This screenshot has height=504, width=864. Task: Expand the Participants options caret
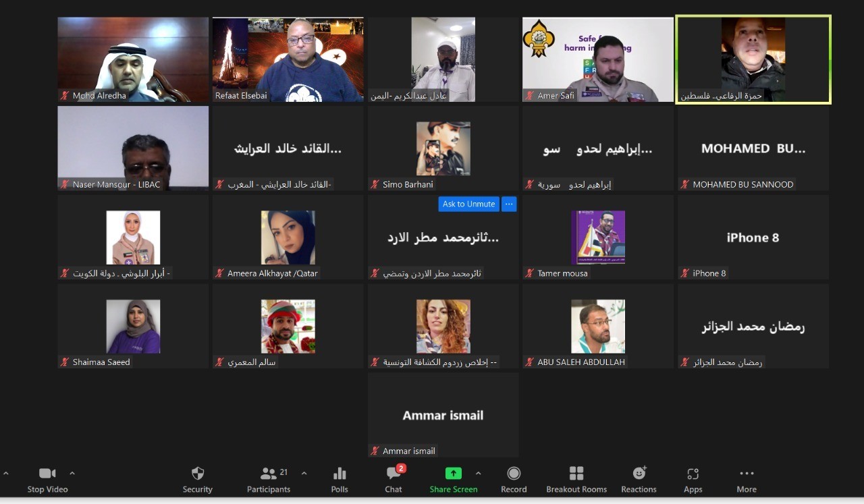pyautogui.click(x=304, y=473)
